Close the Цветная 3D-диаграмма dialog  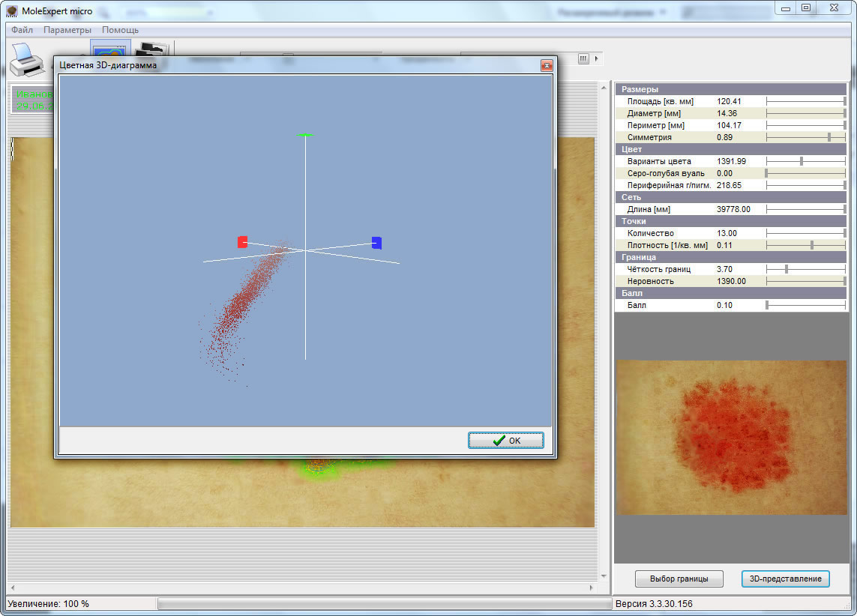pos(547,66)
